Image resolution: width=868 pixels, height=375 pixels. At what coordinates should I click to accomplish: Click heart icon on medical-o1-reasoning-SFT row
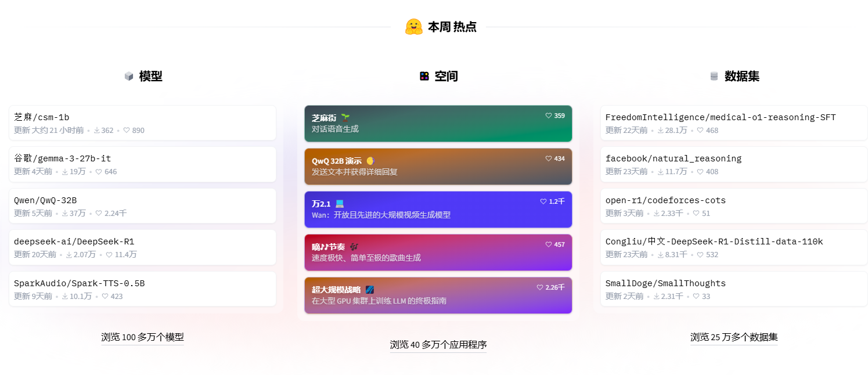point(700,131)
